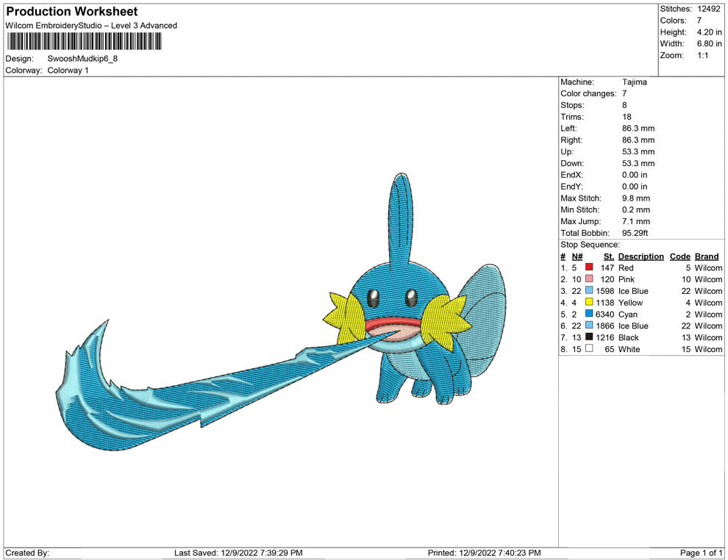Click the Up value '53.3 mm'
Image resolution: width=728 pixels, height=560 pixels.
638,151
